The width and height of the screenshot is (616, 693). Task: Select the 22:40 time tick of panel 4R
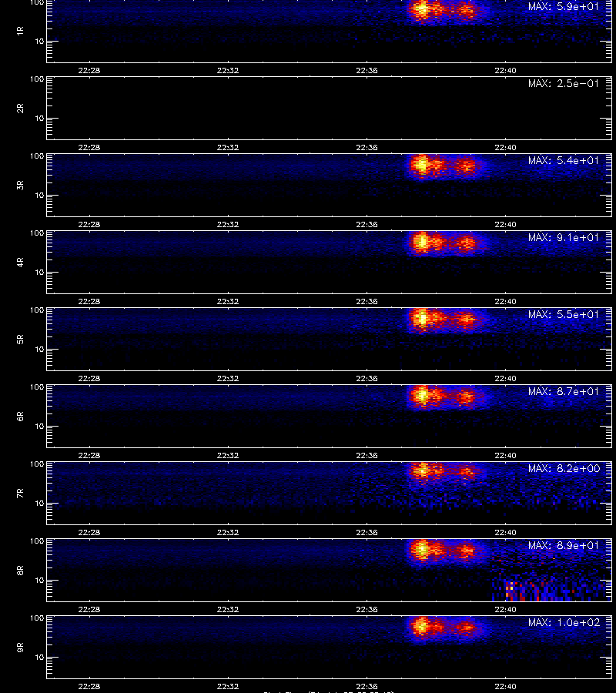[506, 301]
